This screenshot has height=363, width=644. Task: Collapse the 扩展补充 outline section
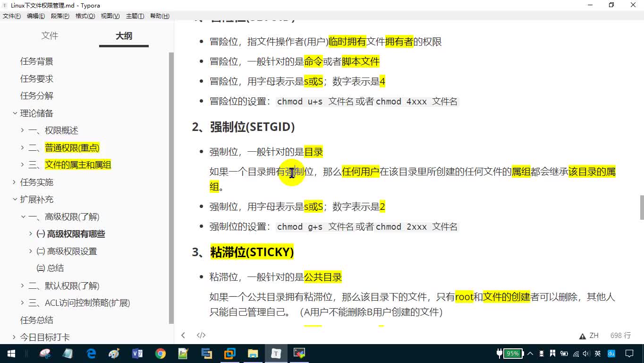(x=15, y=199)
